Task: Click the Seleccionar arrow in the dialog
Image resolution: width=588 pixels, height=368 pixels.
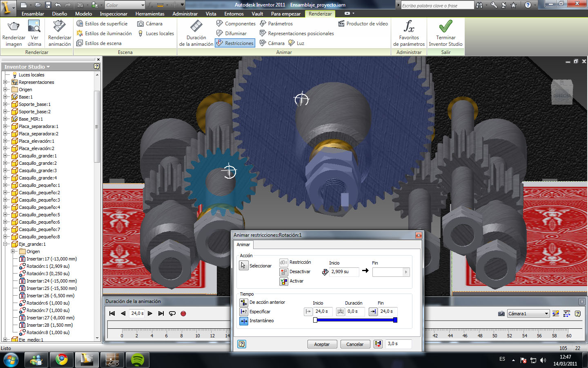Action: click(243, 266)
